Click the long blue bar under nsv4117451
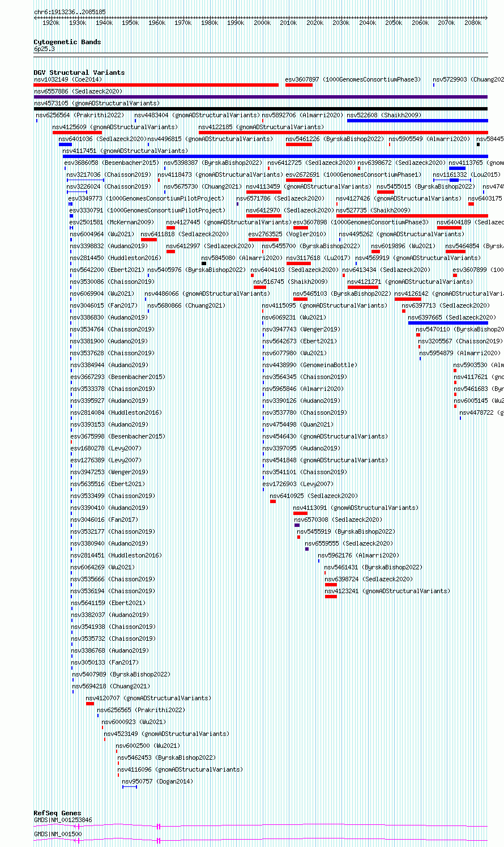Image resolution: width=504 pixels, height=847 pixels. [x=275, y=156]
